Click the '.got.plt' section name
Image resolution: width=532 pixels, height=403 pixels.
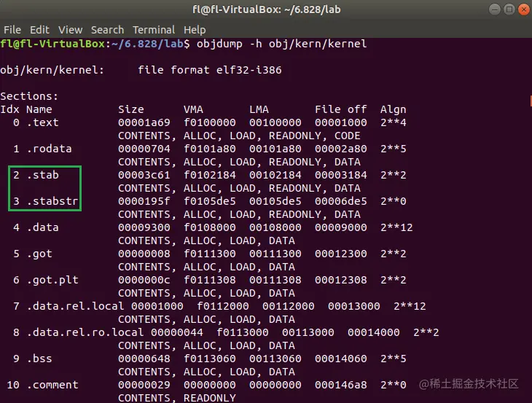52,280
